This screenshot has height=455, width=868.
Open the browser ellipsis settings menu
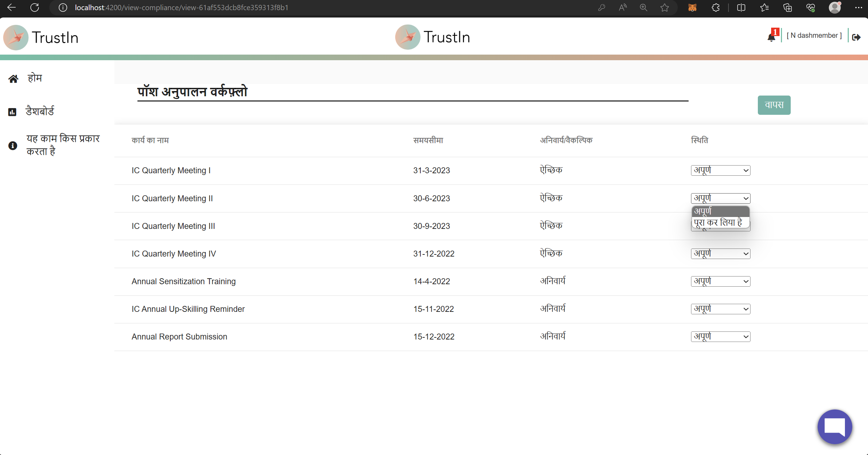pyautogui.click(x=859, y=7)
